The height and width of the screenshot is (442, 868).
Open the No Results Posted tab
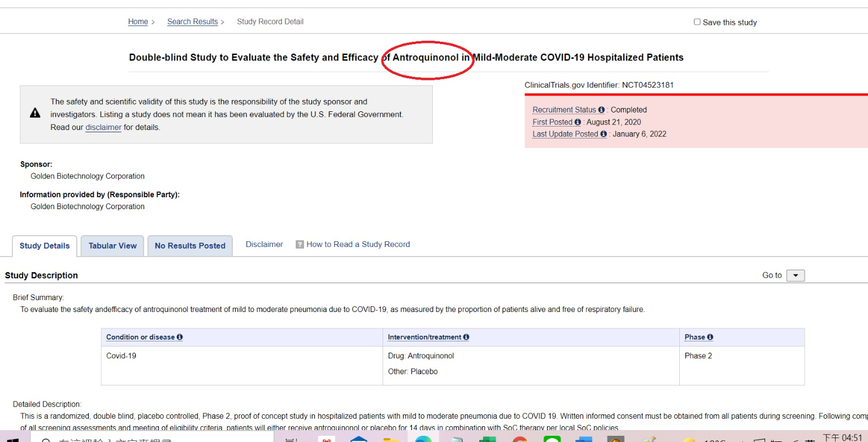coord(190,246)
